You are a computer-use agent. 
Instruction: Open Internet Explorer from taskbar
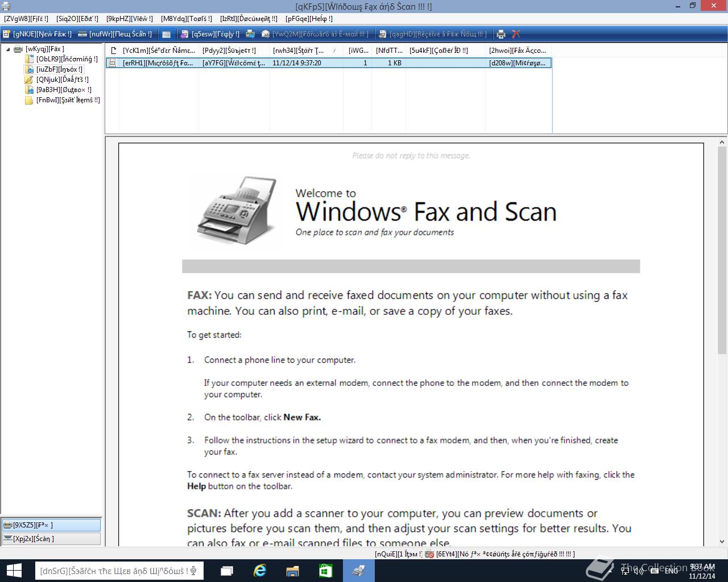click(260, 571)
